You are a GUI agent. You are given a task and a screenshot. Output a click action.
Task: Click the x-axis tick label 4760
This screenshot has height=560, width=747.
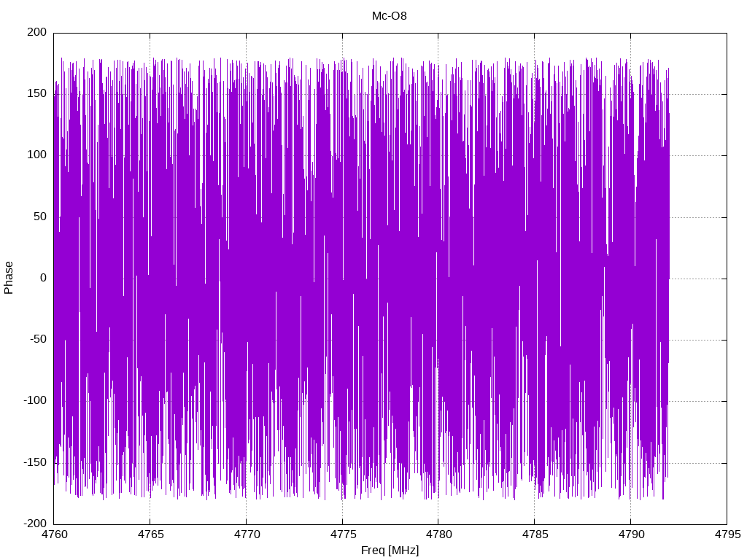tap(54, 534)
